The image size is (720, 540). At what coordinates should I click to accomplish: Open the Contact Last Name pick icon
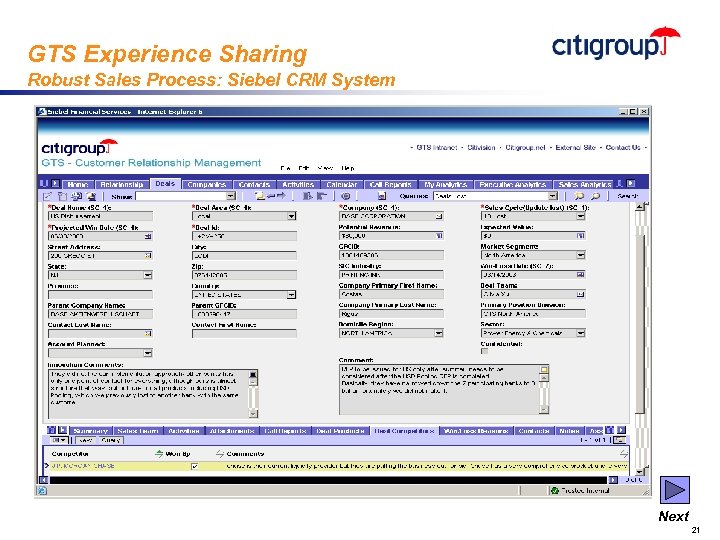tap(148, 334)
